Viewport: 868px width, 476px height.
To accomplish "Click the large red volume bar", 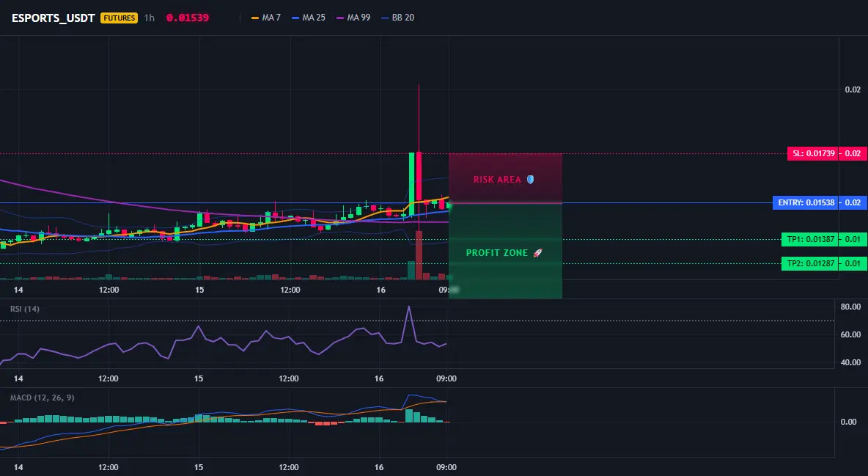I will (419, 255).
